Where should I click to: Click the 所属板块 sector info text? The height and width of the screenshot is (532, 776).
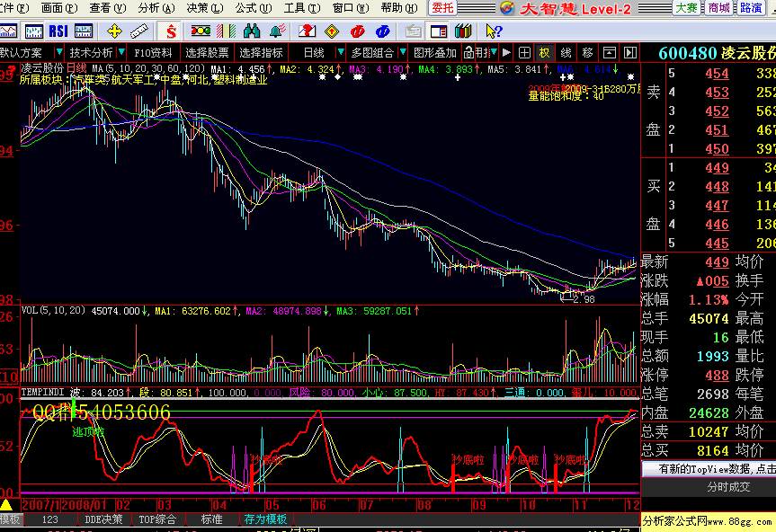tap(144, 80)
